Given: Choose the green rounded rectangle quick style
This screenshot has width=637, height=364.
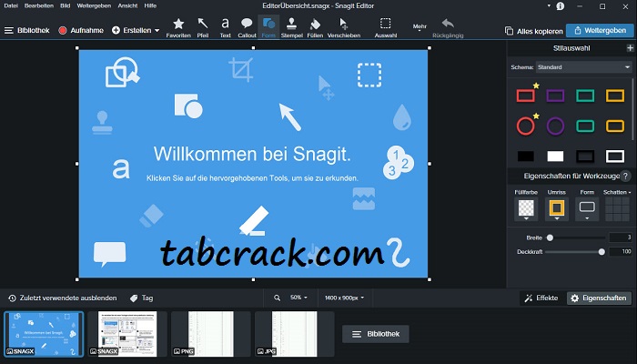Looking at the screenshot, I should point(585,126).
